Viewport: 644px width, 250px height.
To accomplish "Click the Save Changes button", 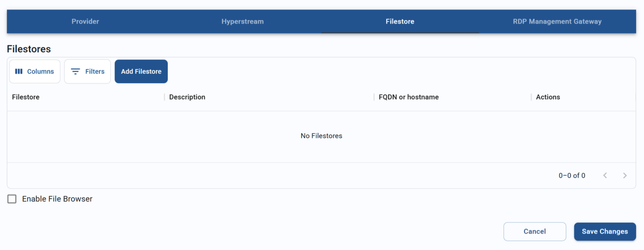I will click(x=605, y=232).
